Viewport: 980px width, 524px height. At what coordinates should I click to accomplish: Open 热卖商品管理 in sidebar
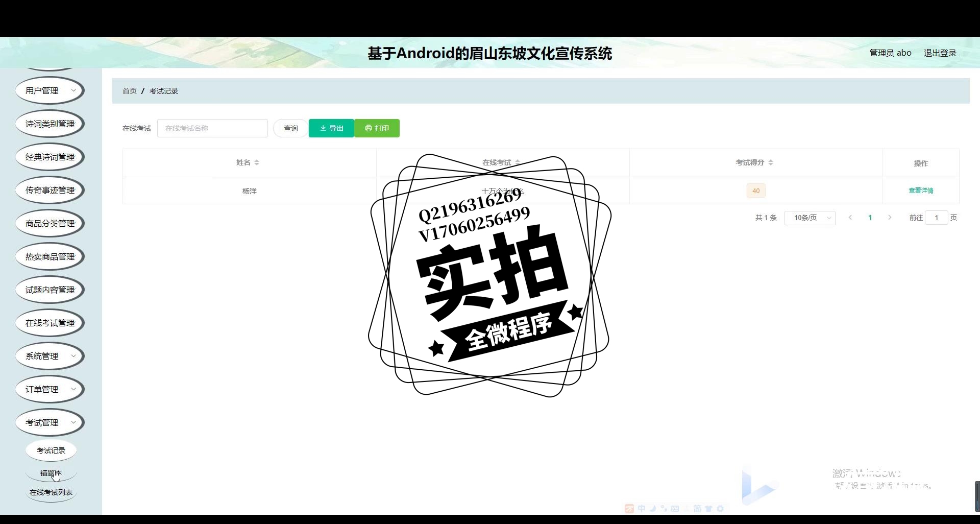pyautogui.click(x=50, y=256)
